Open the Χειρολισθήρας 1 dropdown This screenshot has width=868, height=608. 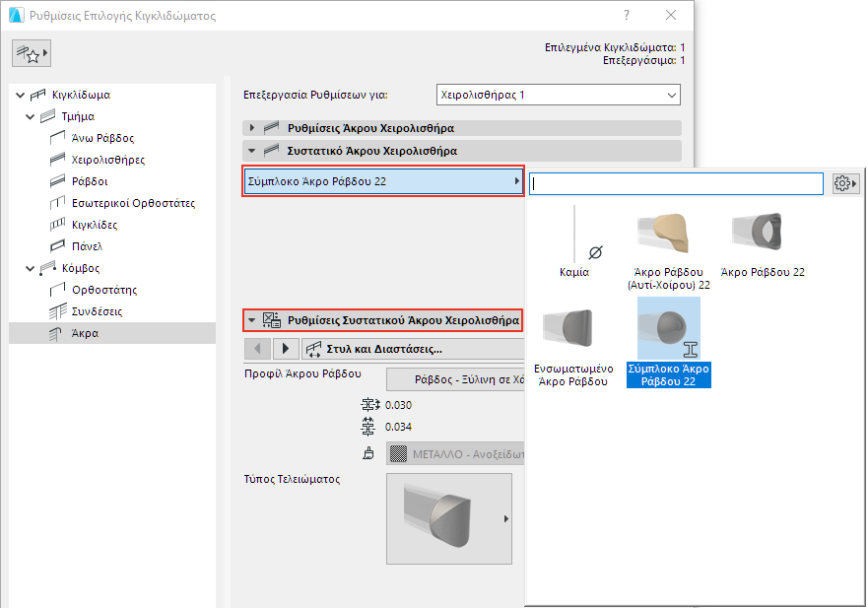[x=558, y=95]
